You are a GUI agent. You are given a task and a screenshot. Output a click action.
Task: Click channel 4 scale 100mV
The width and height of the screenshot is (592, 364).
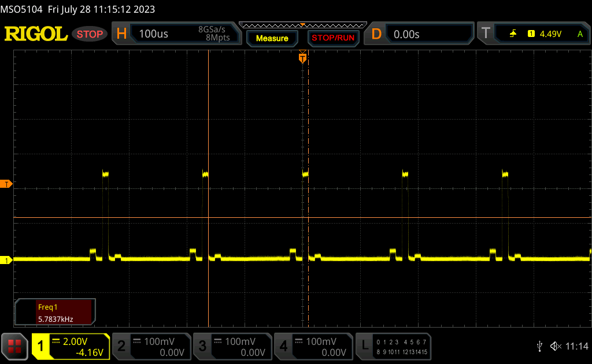(321, 341)
